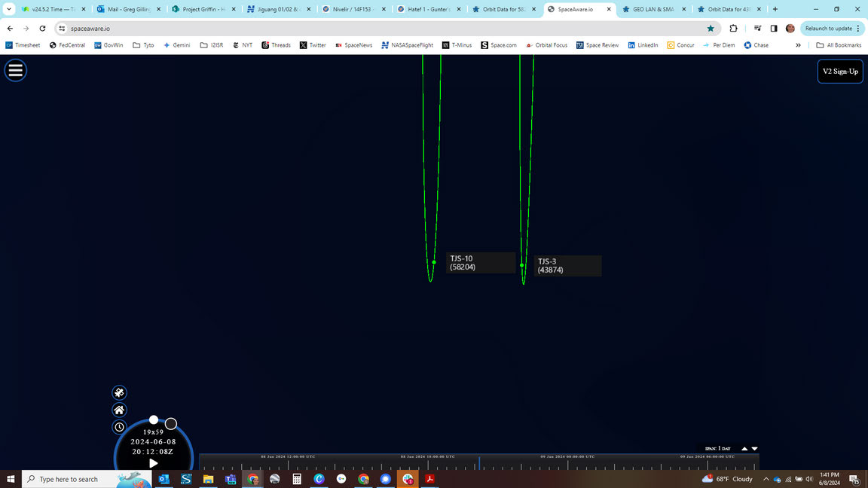868x488 pixels.
Task: Click the V2 Sign-Up button
Action: (840, 72)
